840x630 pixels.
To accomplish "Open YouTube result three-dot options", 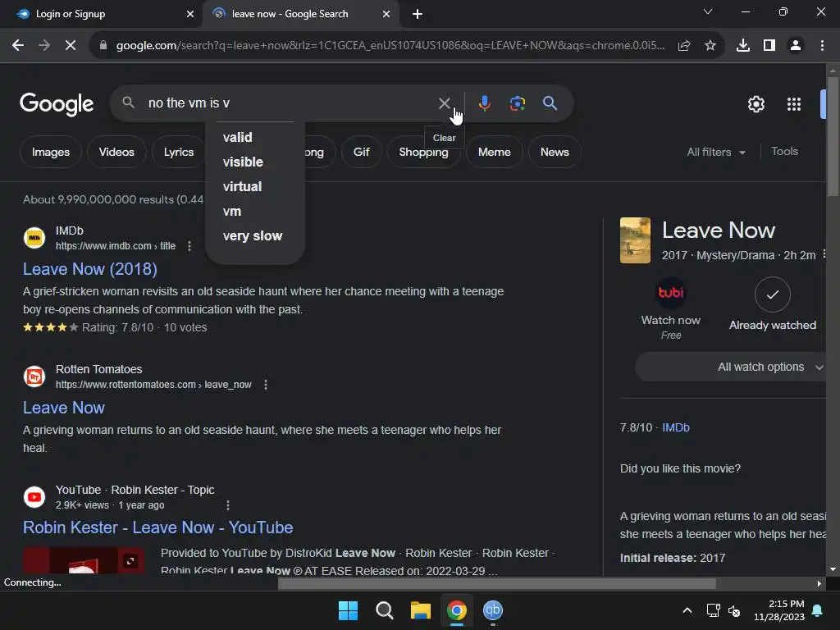I will pyautogui.click(x=228, y=505).
